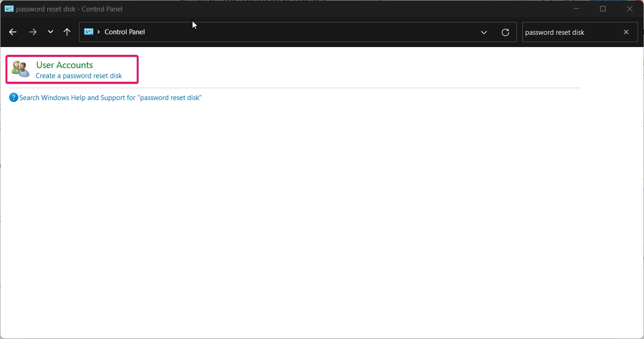Open the User Accounts users icon

21,69
